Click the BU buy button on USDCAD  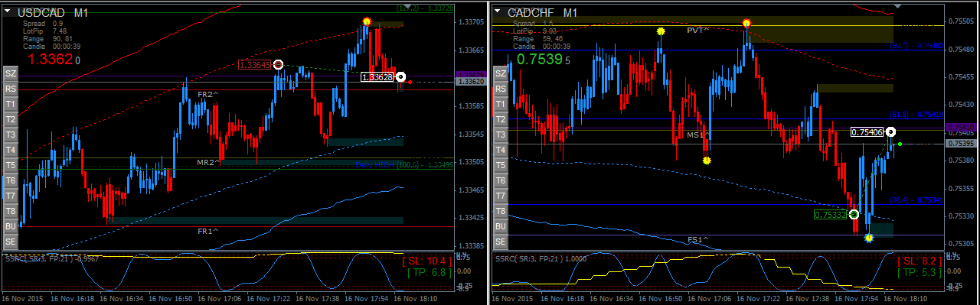[x=11, y=226]
